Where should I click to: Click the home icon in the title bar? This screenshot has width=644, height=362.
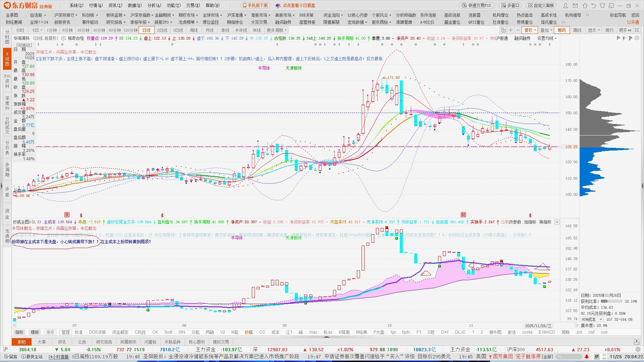(585, 5)
